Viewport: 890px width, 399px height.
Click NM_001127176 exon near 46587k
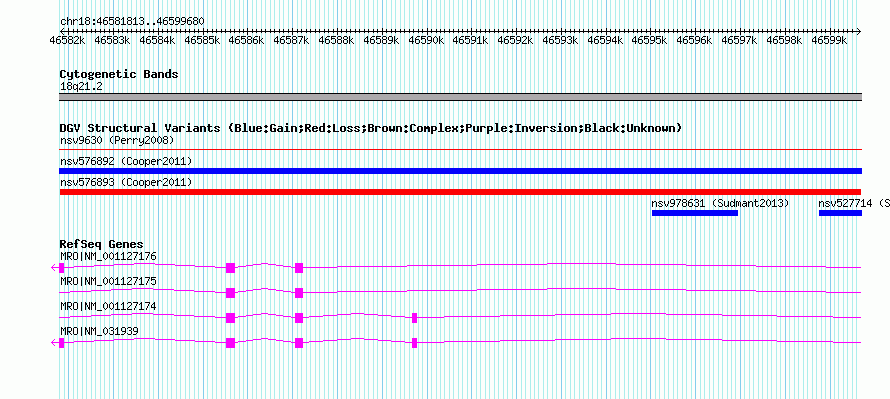click(299, 268)
